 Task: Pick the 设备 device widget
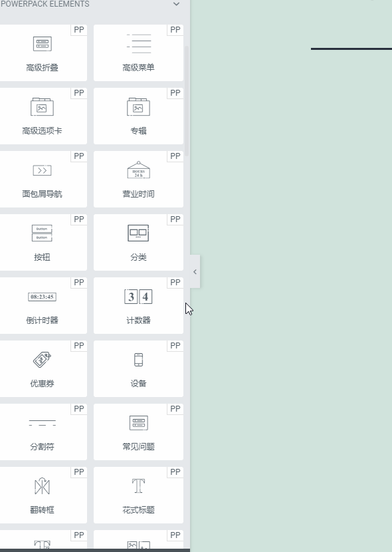click(138, 368)
